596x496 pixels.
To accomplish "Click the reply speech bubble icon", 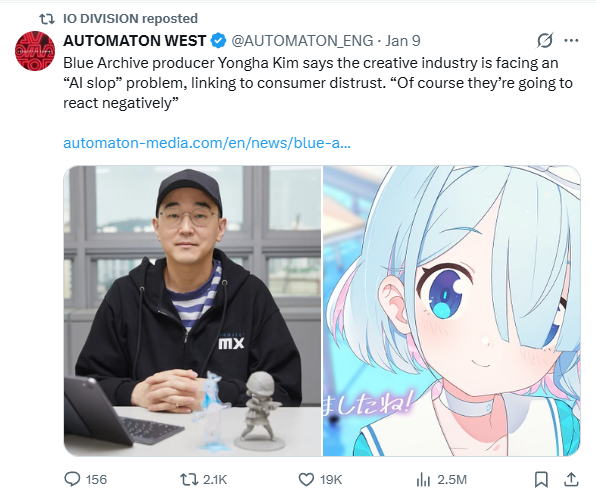I will [x=72, y=479].
